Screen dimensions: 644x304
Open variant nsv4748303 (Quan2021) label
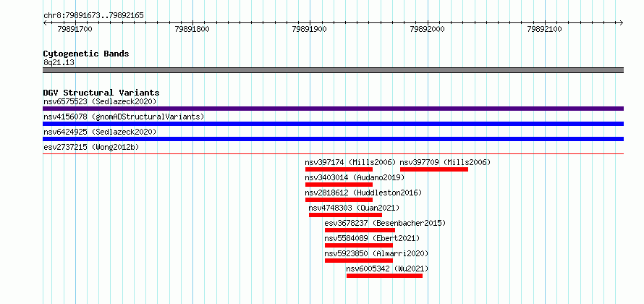(x=354, y=208)
